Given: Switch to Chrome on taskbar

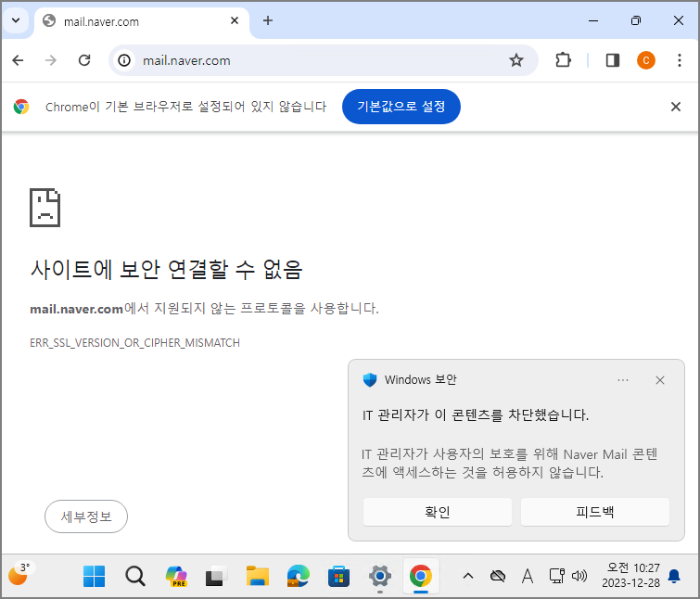Looking at the screenshot, I should point(421,576).
